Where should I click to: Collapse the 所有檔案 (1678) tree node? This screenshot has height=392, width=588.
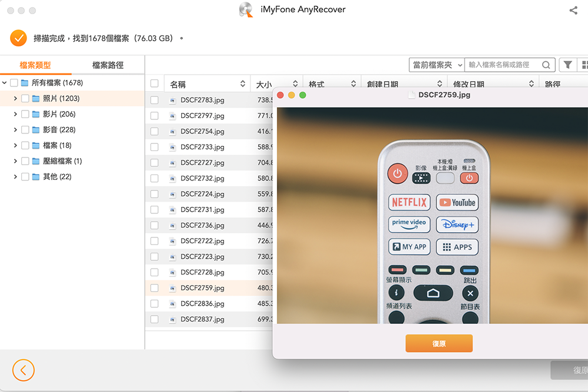(5, 82)
